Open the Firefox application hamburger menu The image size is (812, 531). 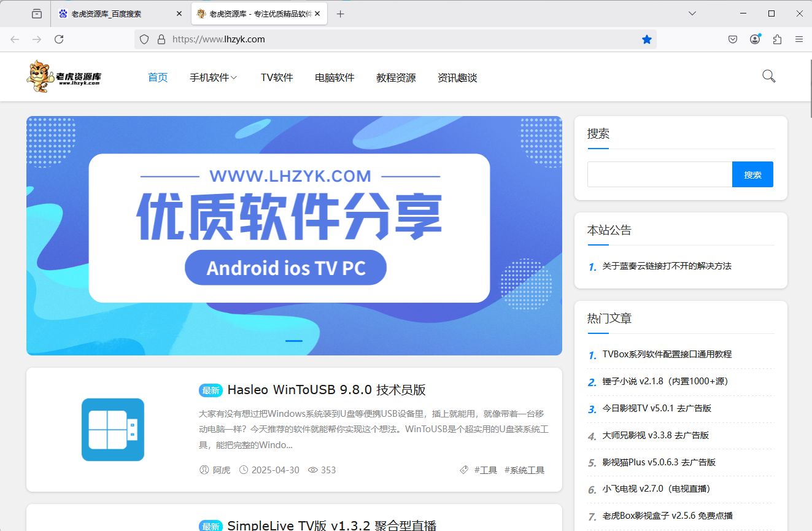[799, 39]
